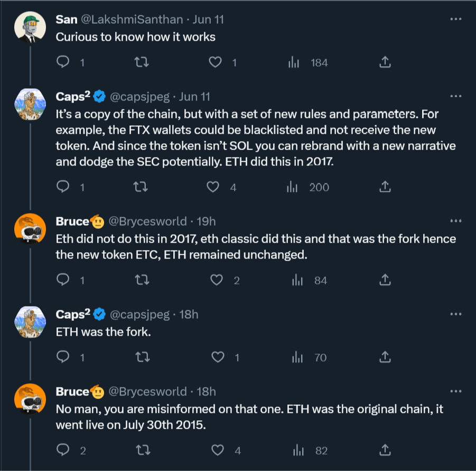Click Caps² avatar on "ETH was the fork"
This screenshot has width=476, height=471.
tap(30, 322)
